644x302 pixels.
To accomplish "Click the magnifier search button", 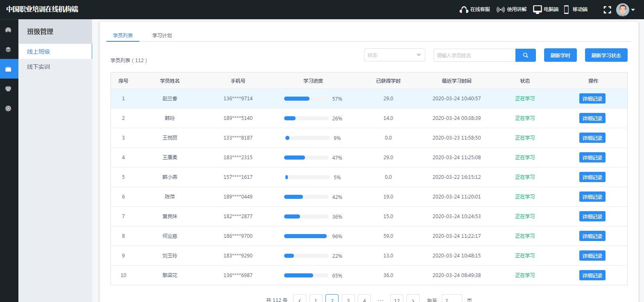I will 525,55.
